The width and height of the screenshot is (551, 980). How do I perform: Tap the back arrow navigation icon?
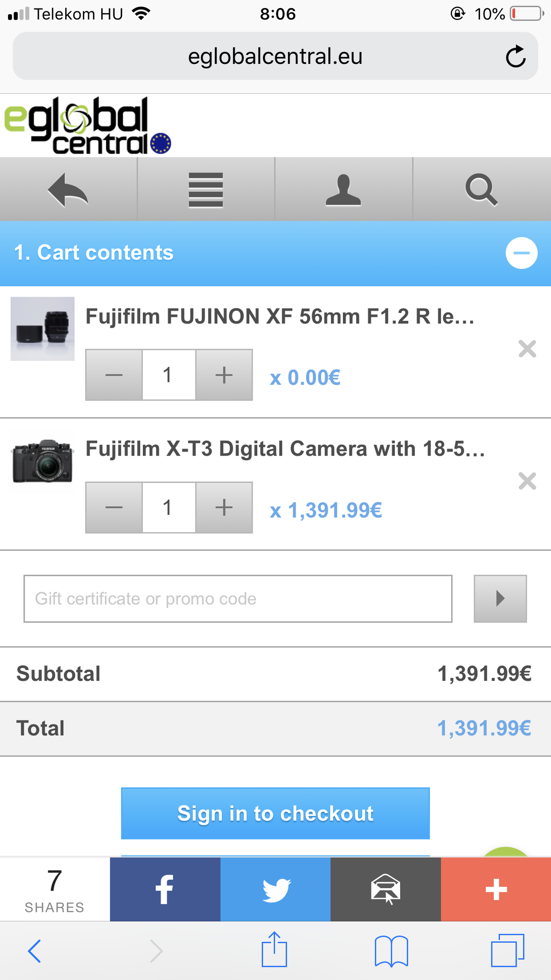[x=68, y=190]
